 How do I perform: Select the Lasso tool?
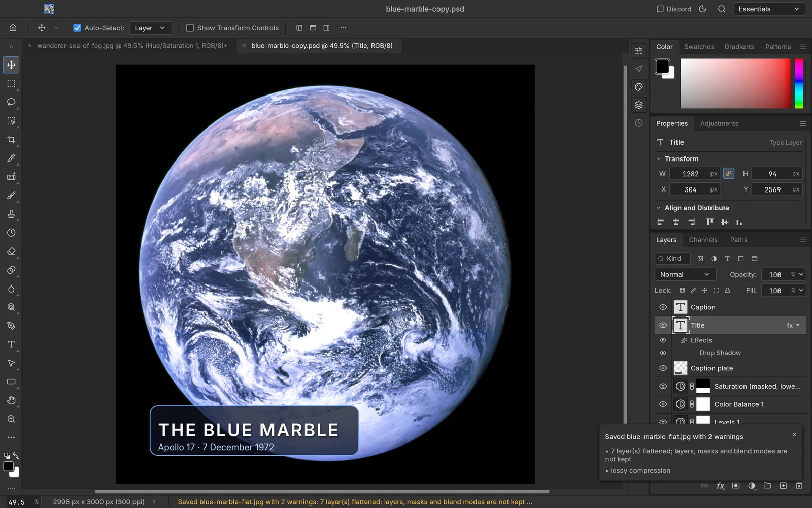coord(11,102)
